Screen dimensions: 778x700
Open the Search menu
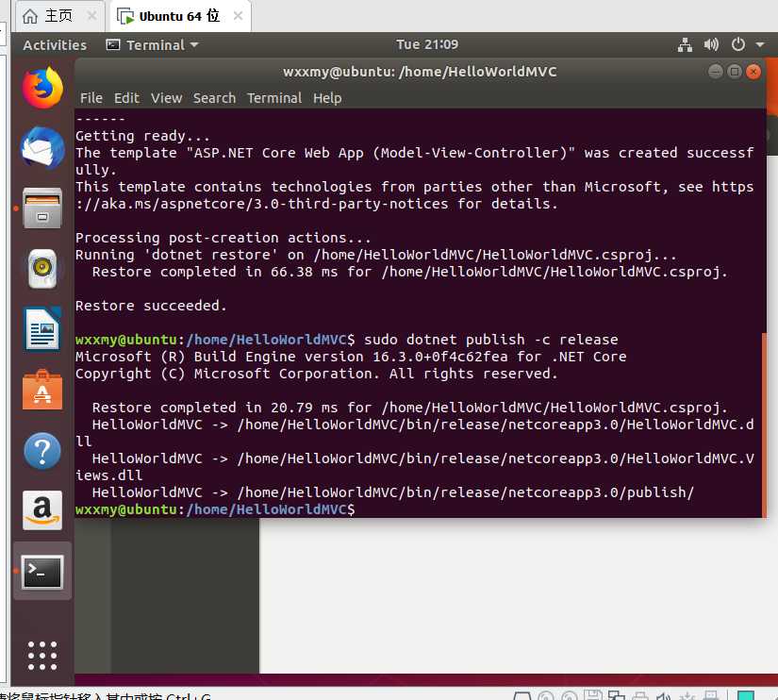point(214,98)
